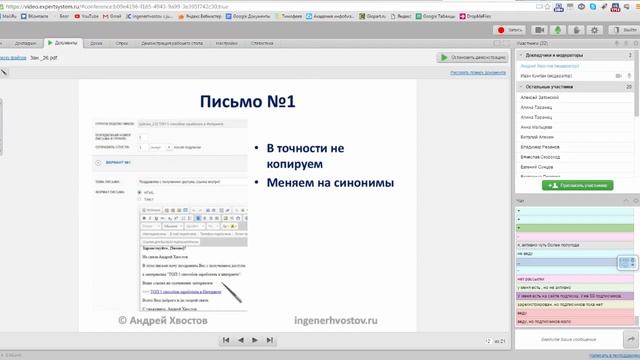Go to previous slide
The image size is (640, 360).
pos(241,340)
